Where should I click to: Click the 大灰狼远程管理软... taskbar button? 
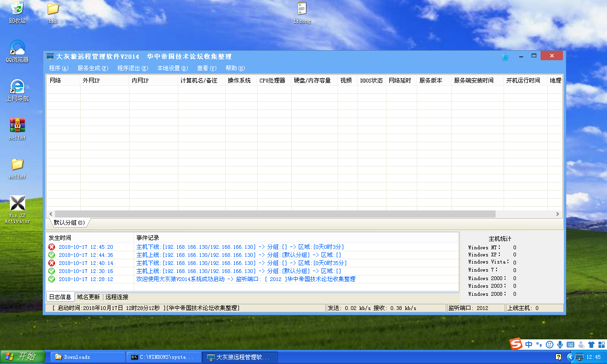point(240,357)
